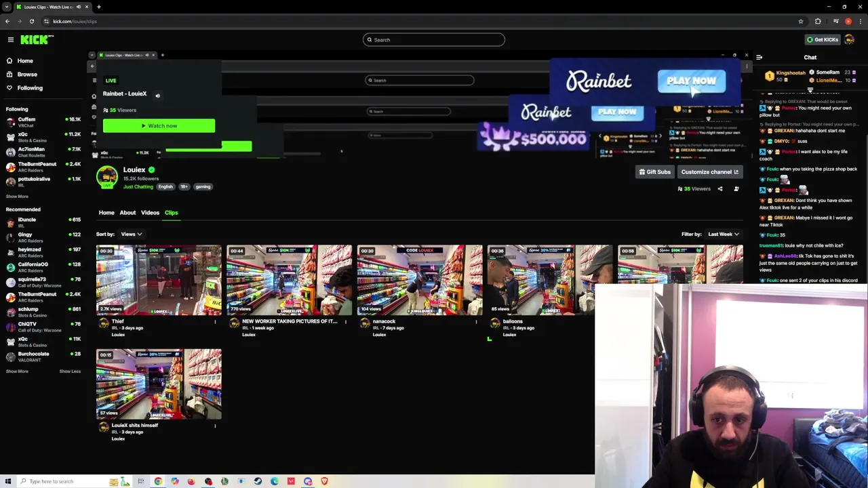
Task: Expand Show More under Following
Action: tap(17, 197)
